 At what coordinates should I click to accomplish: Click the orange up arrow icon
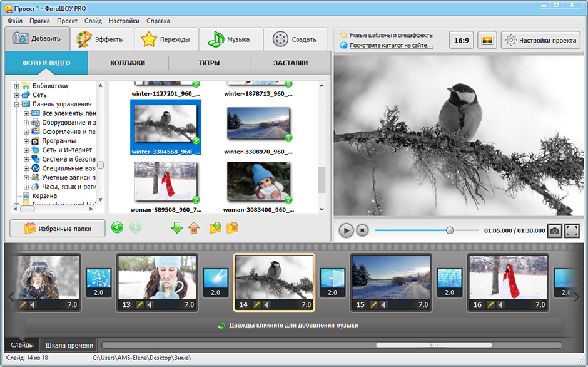click(194, 227)
